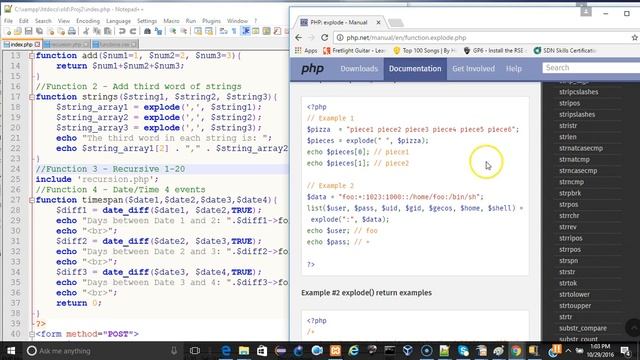Open the Action Center notifications icon
The height and width of the screenshot is (360, 640).
coord(625,351)
